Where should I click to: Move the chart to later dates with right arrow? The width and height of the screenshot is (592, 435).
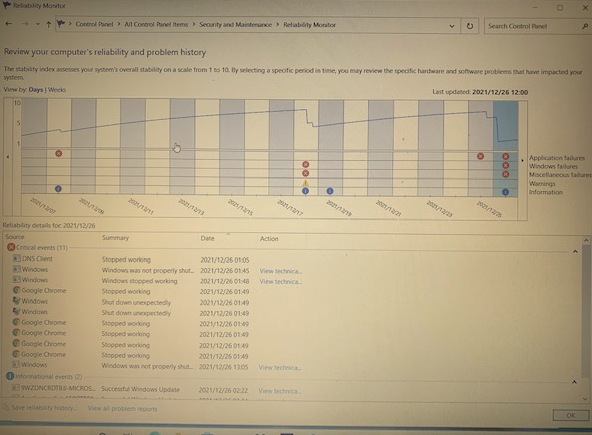[522, 160]
